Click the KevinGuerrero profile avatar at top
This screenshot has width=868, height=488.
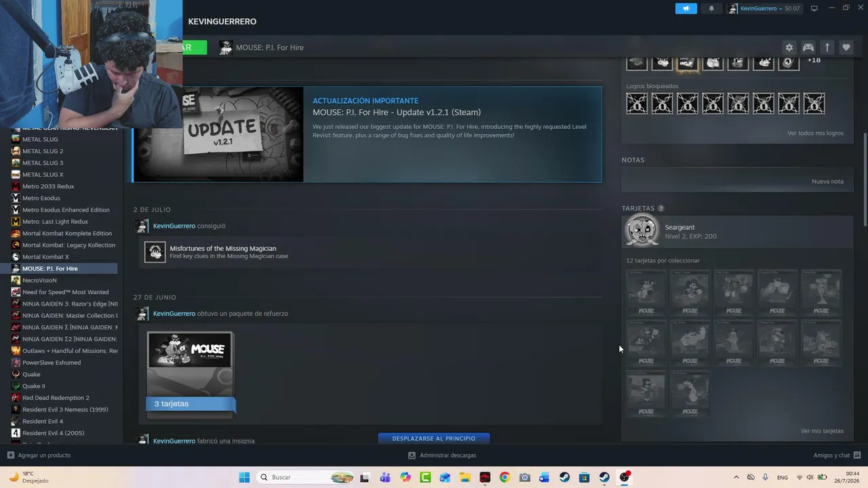(733, 8)
